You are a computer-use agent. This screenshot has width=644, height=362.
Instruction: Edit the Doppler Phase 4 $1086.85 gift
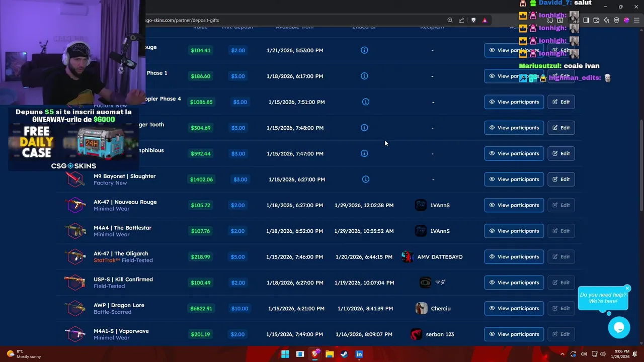[x=561, y=102]
